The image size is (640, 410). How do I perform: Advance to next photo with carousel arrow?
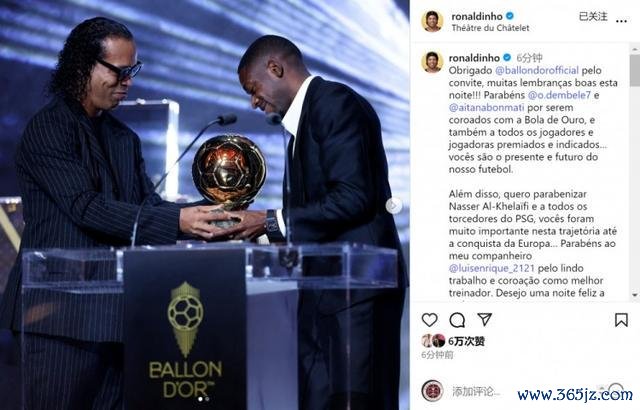(393, 206)
